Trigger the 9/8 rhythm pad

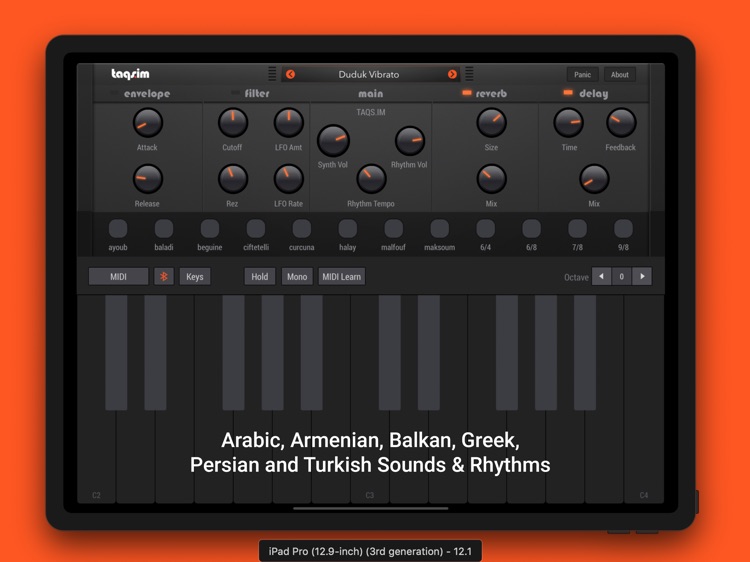(623, 229)
